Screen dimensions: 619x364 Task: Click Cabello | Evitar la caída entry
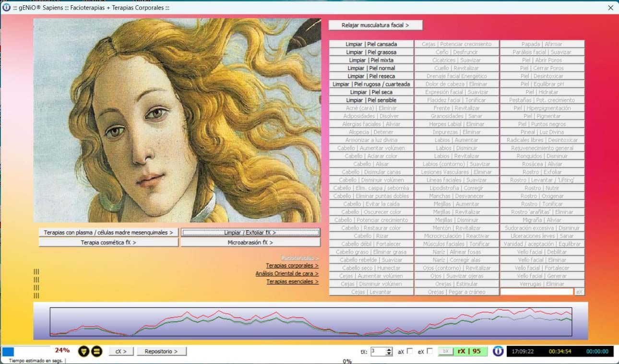click(x=371, y=204)
